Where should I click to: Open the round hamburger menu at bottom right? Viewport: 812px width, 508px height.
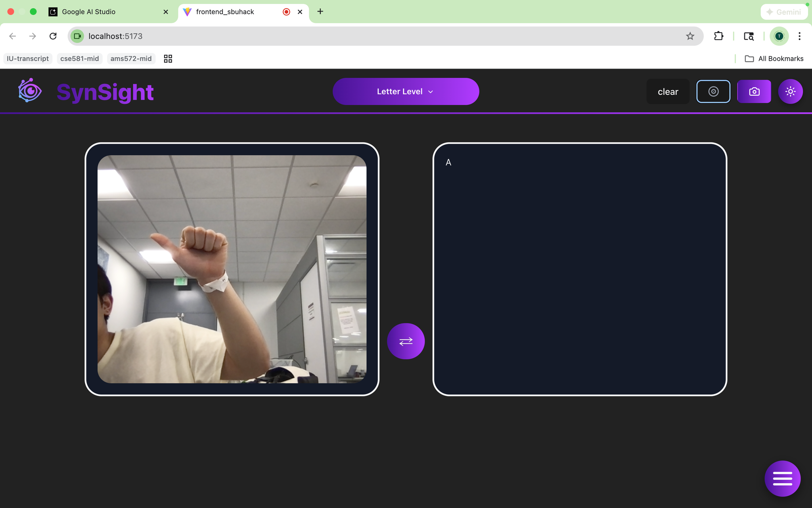coord(782,478)
